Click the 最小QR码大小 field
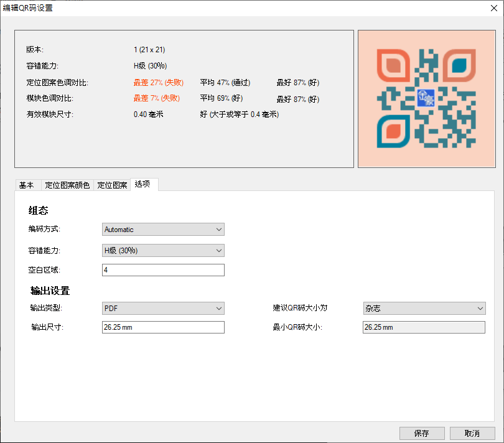Viewport: 504px width, 443px height. (424, 327)
